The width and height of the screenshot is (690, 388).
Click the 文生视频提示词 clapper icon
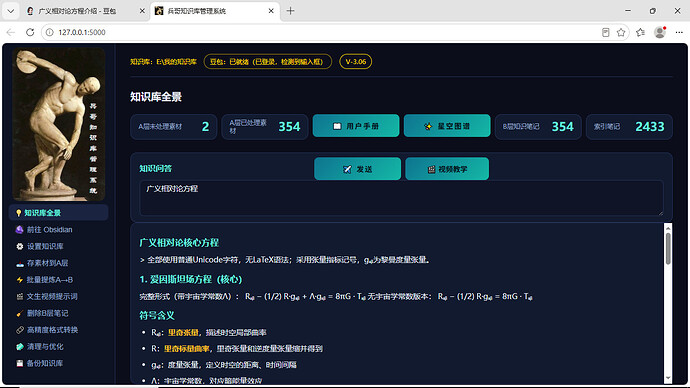[x=19, y=296]
